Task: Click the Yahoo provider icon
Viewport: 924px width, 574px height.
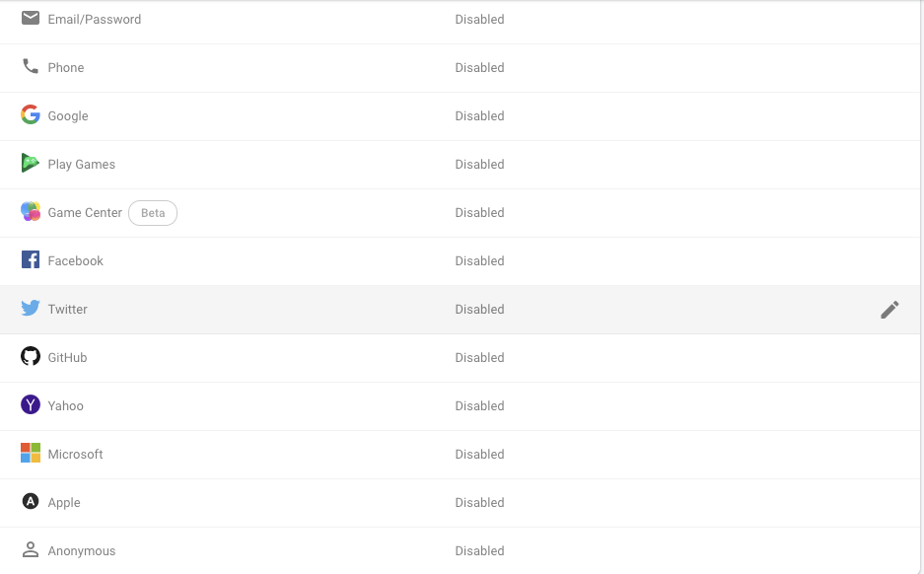Action: point(30,405)
